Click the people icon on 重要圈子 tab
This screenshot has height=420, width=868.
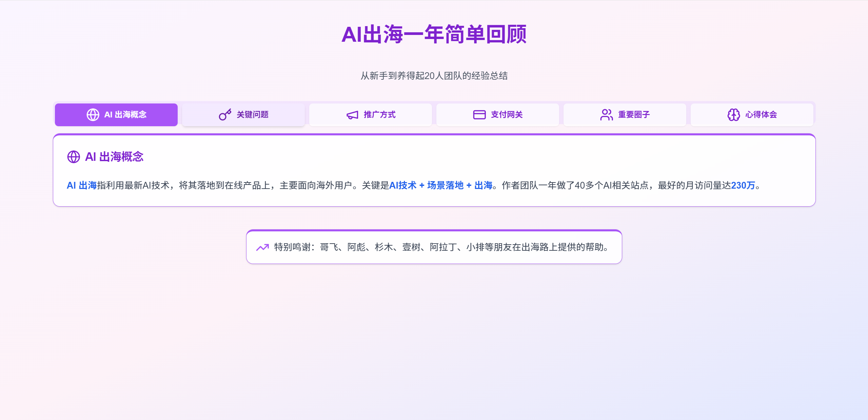606,115
